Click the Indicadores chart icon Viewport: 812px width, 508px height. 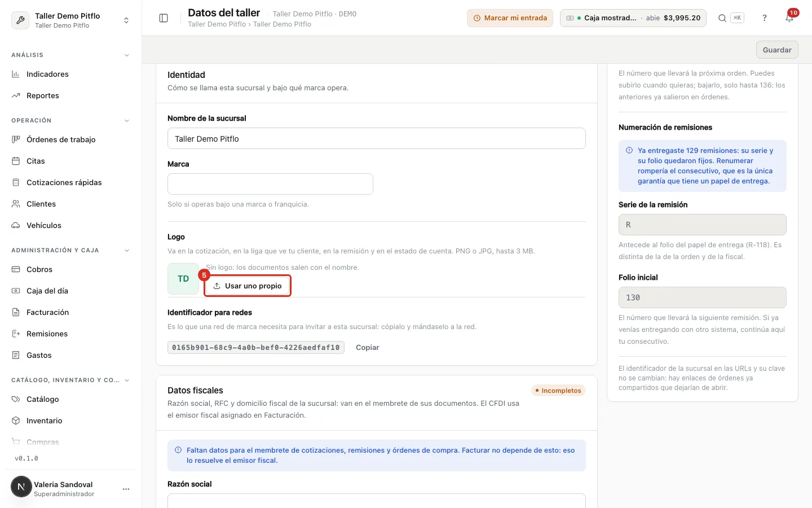pyautogui.click(x=16, y=74)
